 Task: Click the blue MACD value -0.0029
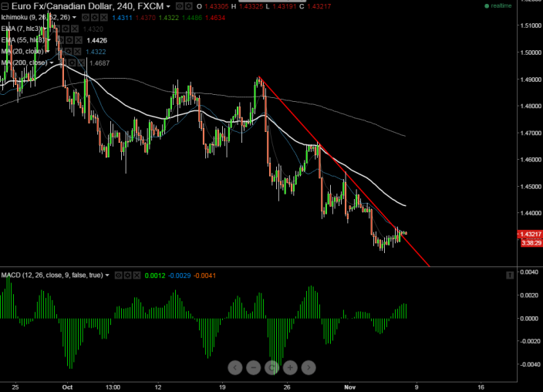[180, 276]
